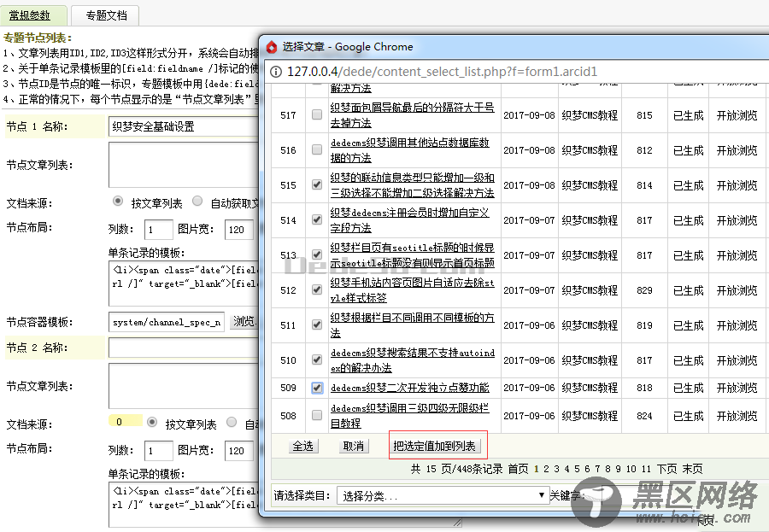Go to 首页 in pagination
Screen dimensions: 769x532
tap(518, 469)
